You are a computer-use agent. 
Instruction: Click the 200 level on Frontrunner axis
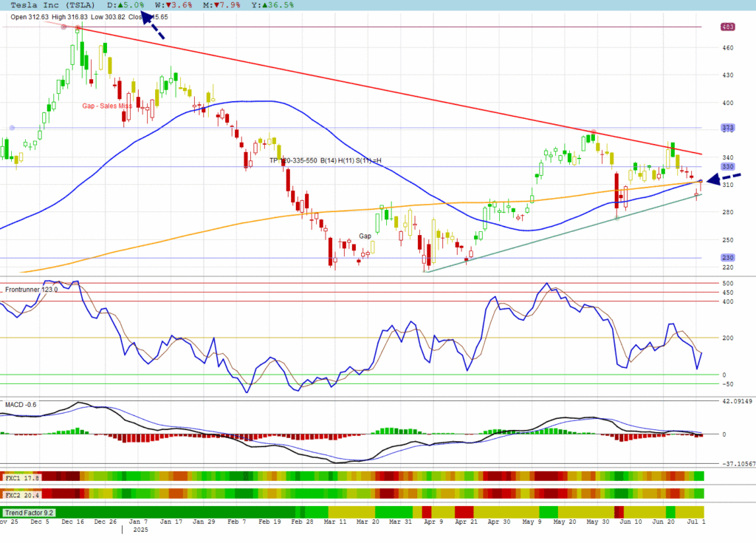pos(727,338)
